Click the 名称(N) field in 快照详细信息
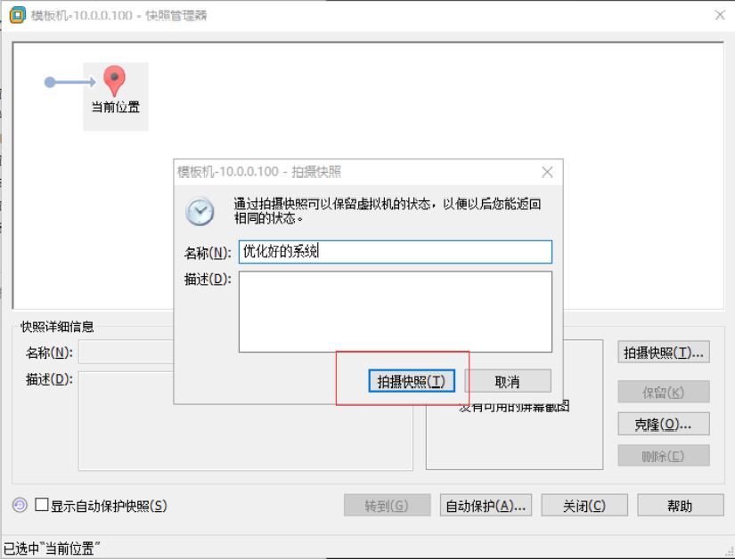 click(x=126, y=353)
